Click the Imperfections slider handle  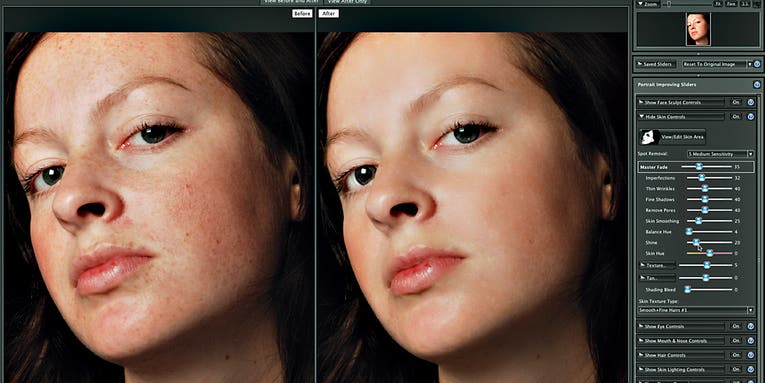(702, 178)
